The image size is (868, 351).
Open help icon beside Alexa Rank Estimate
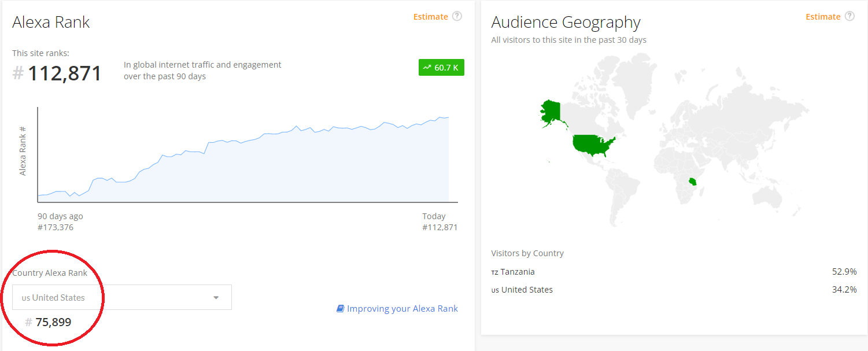457,16
